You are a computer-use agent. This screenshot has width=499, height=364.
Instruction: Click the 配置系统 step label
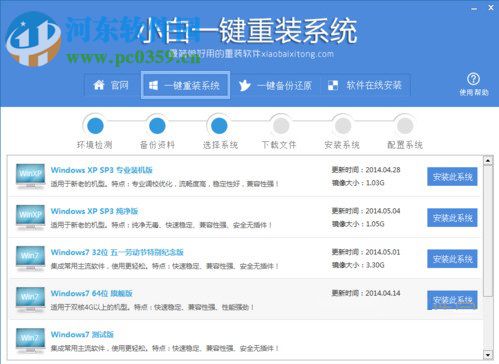coord(405,145)
